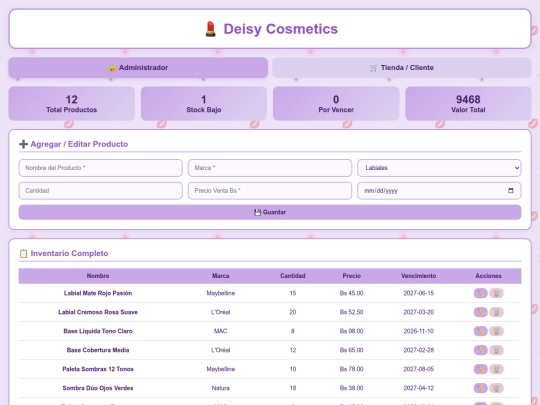Click the Bs 52.50 price cell
The height and width of the screenshot is (405, 540).
click(352, 312)
